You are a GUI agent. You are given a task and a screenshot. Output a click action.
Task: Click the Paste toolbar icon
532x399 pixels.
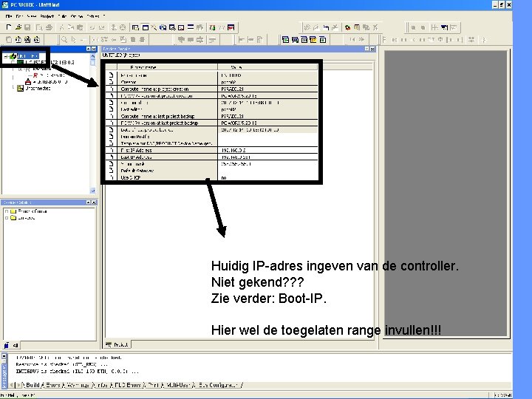point(80,27)
